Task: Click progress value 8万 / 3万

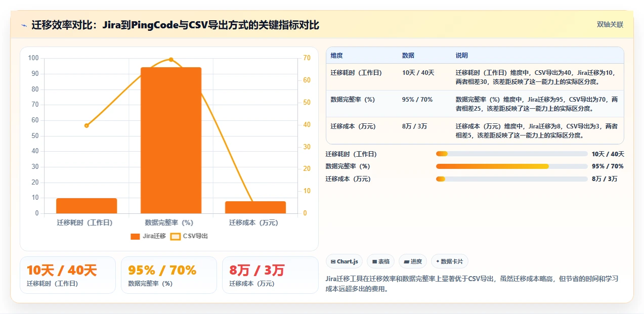Action: pos(605,178)
